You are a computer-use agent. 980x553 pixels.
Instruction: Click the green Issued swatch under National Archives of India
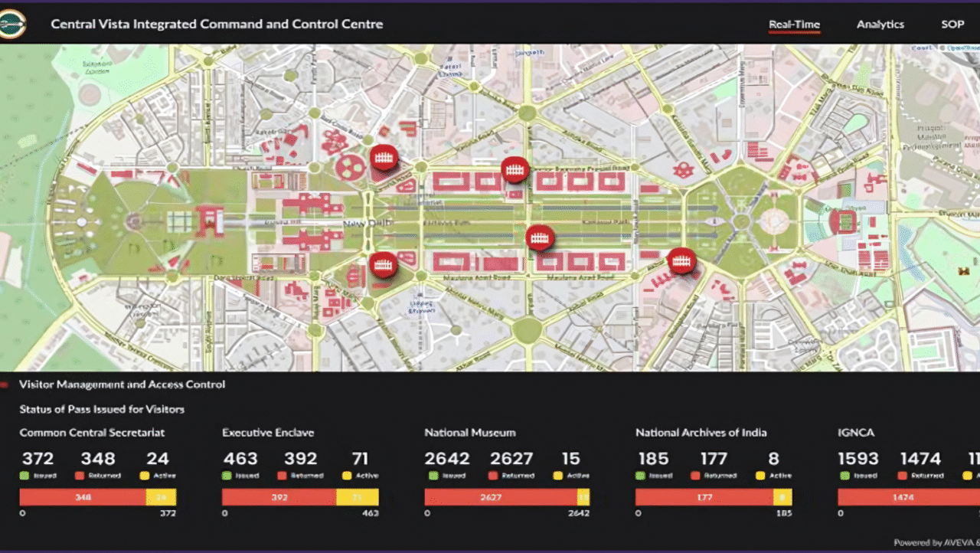coord(640,476)
